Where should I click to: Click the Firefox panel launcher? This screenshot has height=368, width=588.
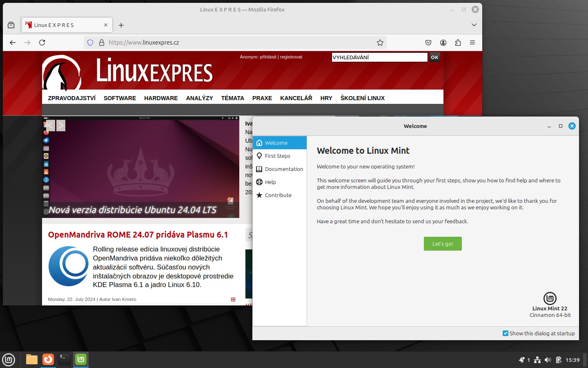coord(48,359)
